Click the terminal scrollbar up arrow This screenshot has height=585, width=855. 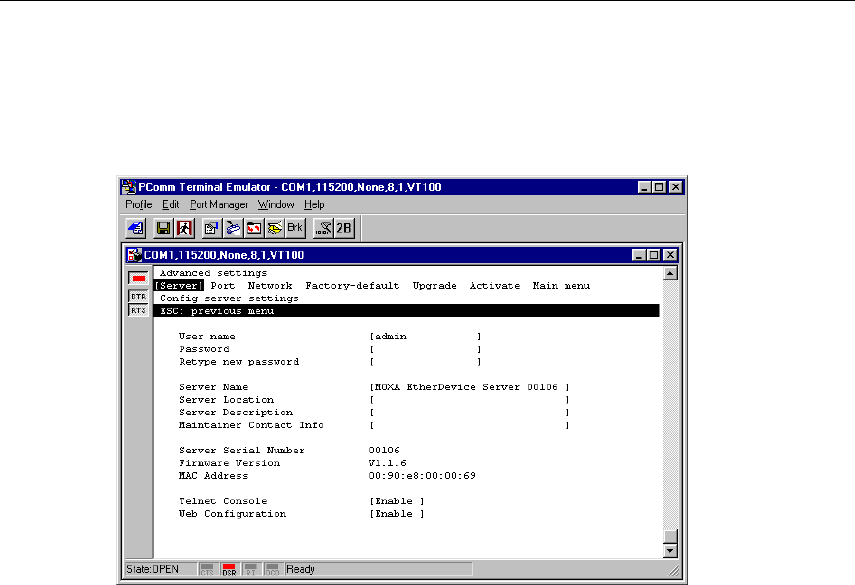(x=671, y=273)
